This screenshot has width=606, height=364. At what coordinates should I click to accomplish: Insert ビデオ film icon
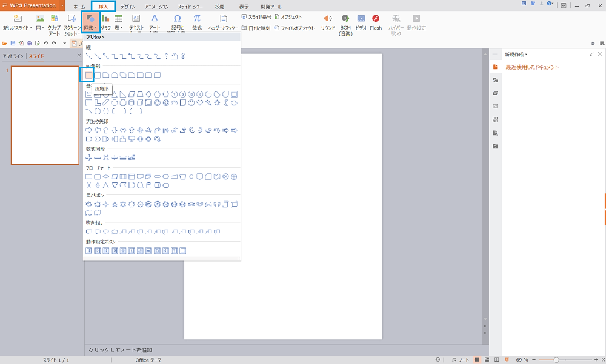[361, 22]
